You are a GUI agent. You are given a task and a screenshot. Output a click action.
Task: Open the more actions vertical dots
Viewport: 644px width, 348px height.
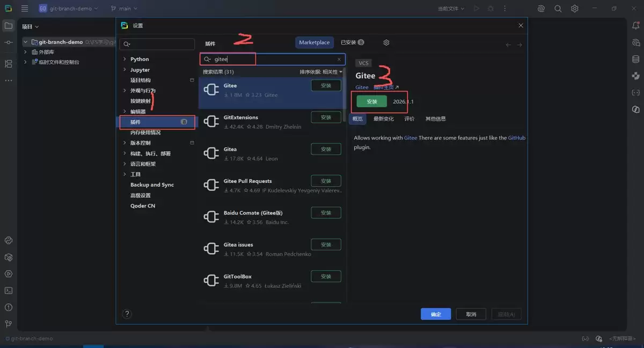click(505, 9)
